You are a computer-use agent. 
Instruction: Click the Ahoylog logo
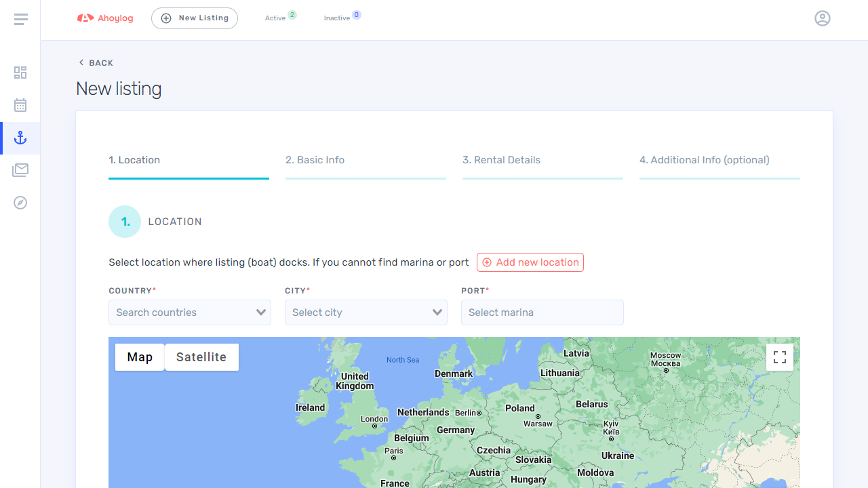(105, 18)
